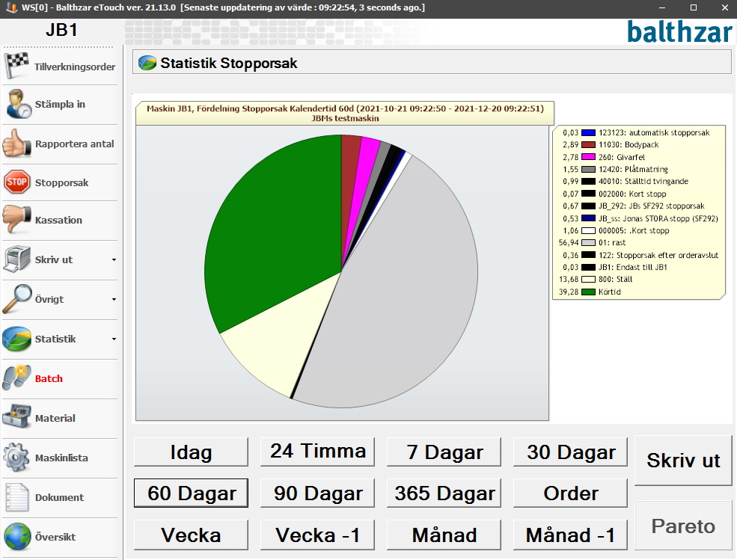Click the gray swatch for 12420: Plåtmatning
Viewport: 737px width, 560px height.
588,169
